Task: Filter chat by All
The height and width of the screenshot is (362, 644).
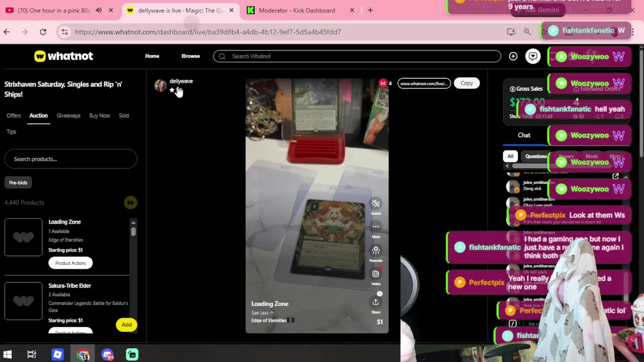Action: (x=510, y=156)
